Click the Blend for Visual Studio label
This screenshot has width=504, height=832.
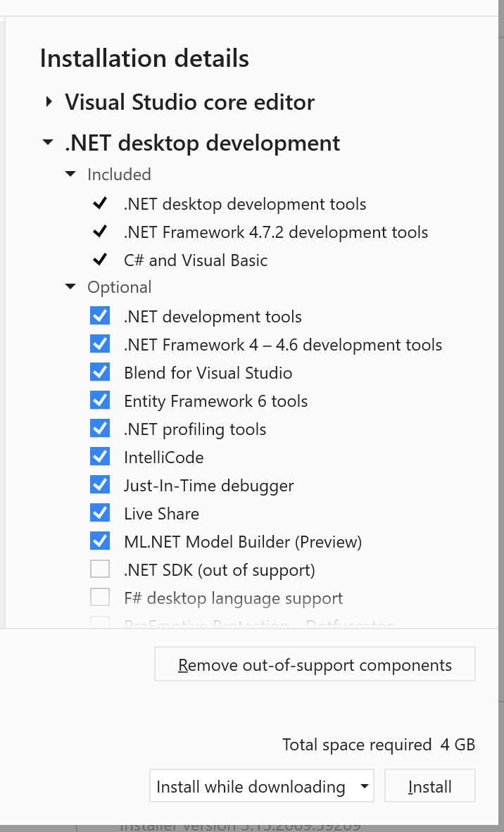coord(208,373)
